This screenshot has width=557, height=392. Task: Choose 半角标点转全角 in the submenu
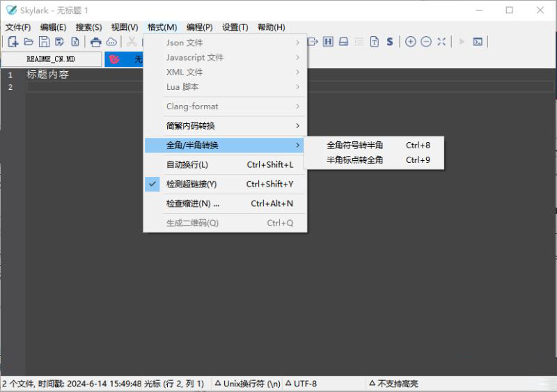374,160
